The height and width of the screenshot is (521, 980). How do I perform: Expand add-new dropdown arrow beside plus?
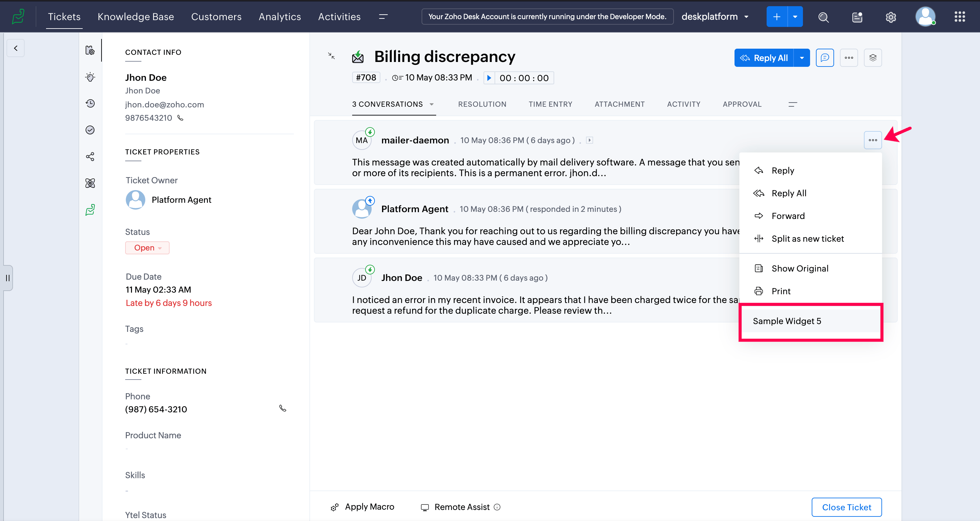[795, 16]
